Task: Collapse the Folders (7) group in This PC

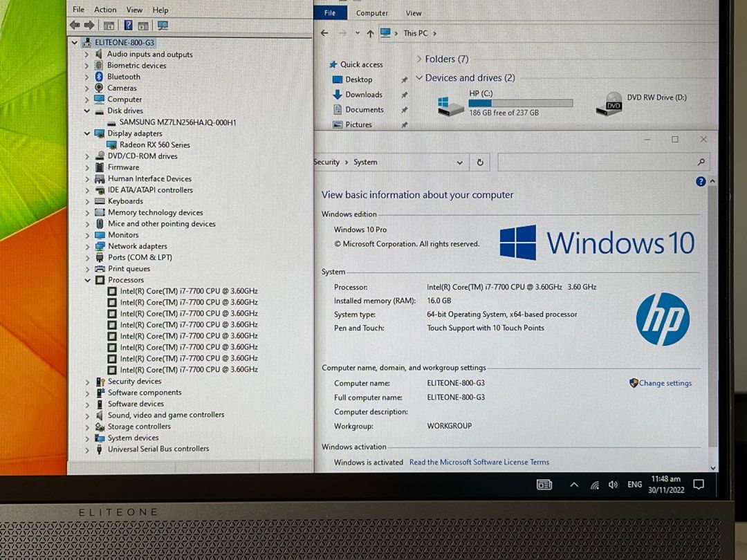Action: click(x=419, y=59)
